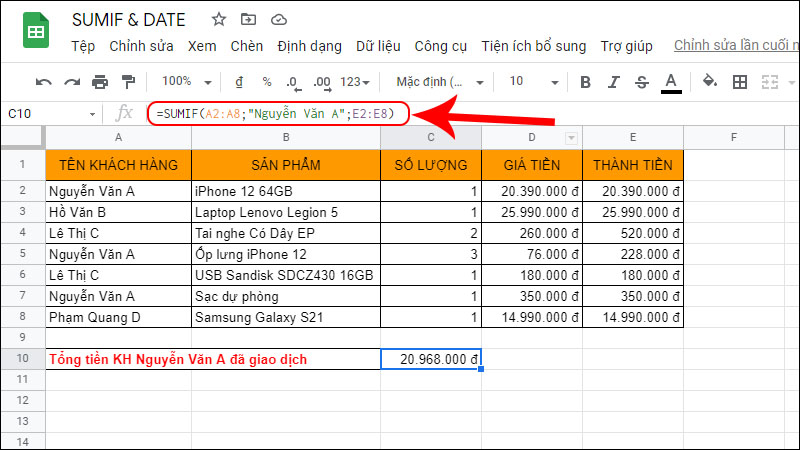Open the Dữ liệu menu
Screen dimensions: 800x450
point(377,46)
